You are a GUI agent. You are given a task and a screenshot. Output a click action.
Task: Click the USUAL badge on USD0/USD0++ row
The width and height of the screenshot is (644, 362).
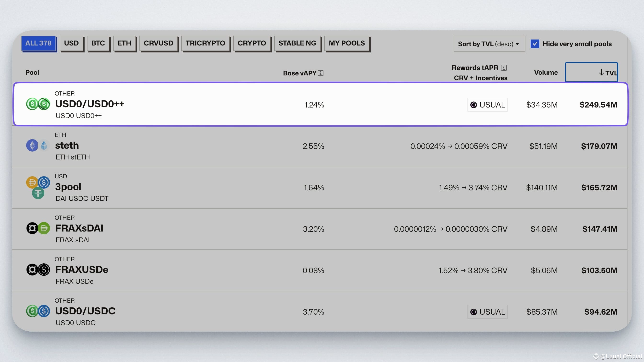tap(487, 105)
